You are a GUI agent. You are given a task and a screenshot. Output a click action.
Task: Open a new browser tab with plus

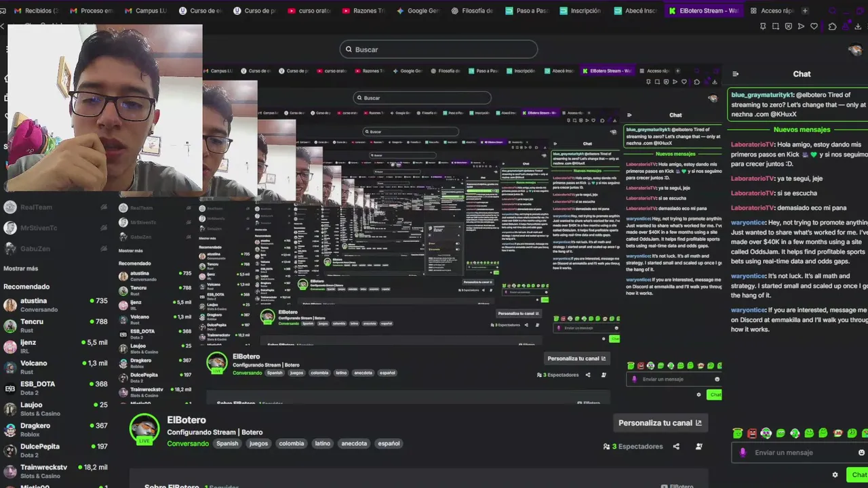click(x=805, y=11)
